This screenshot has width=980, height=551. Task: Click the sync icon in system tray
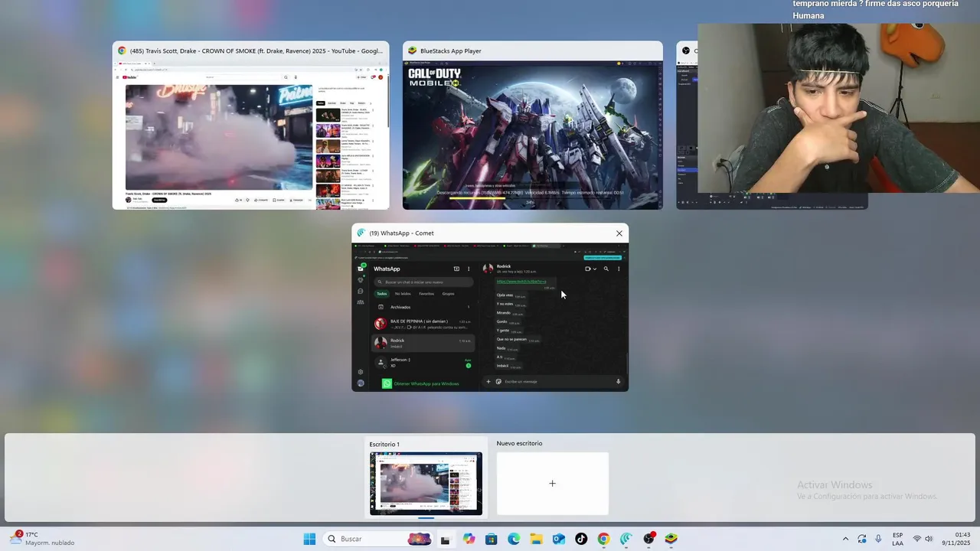click(x=862, y=539)
